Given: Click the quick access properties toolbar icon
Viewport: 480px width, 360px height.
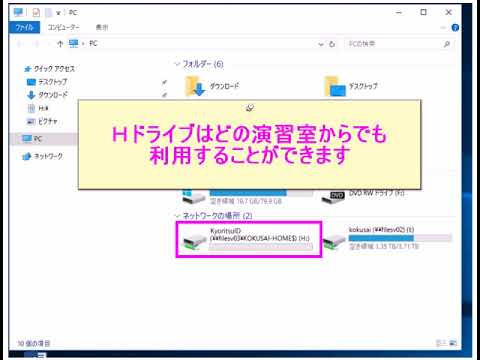Looking at the screenshot, I should click(x=36, y=13).
